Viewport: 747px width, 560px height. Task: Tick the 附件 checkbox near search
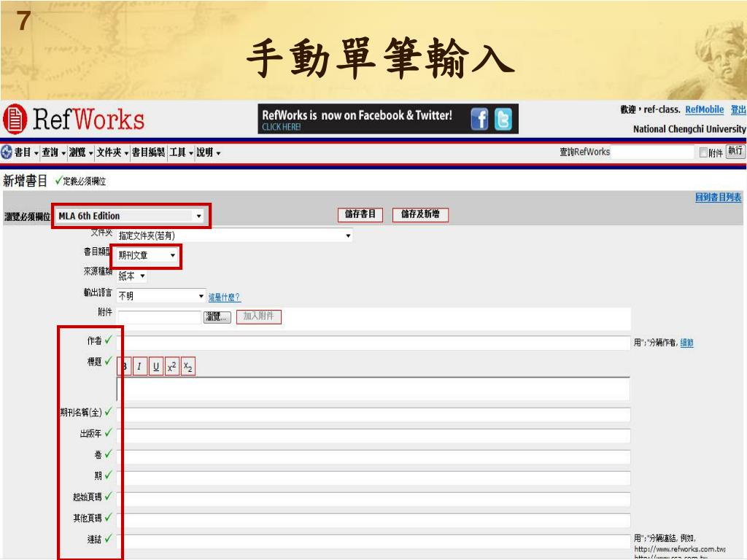tap(703, 152)
